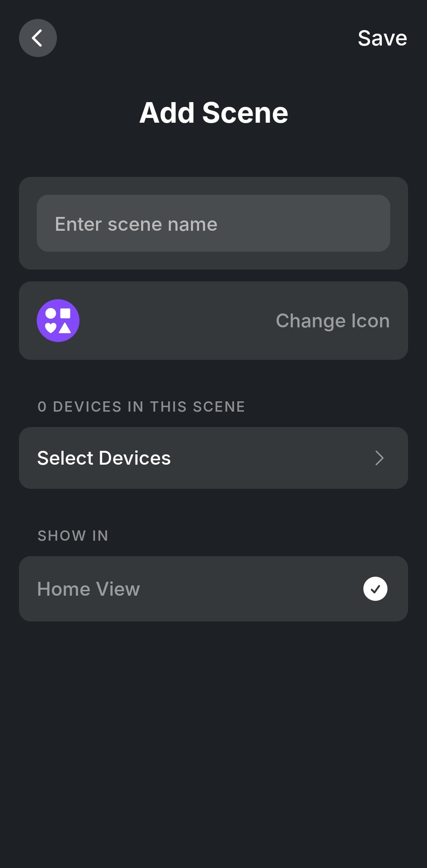Go back using the arrow button
This screenshot has width=427, height=868.
tap(37, 38)
